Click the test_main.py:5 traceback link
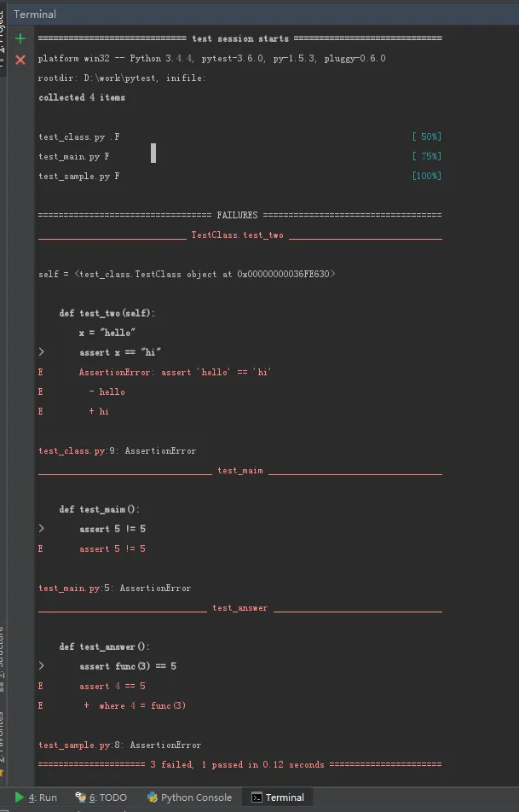Viewport: 519px width, 812px height. pos(71,588)
